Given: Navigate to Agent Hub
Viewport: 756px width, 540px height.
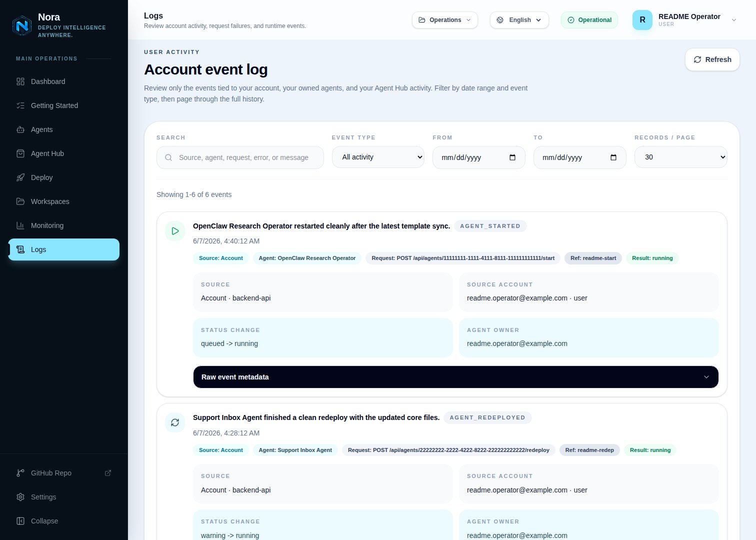Looking at the screenshot, I should (x=64, y=153).
